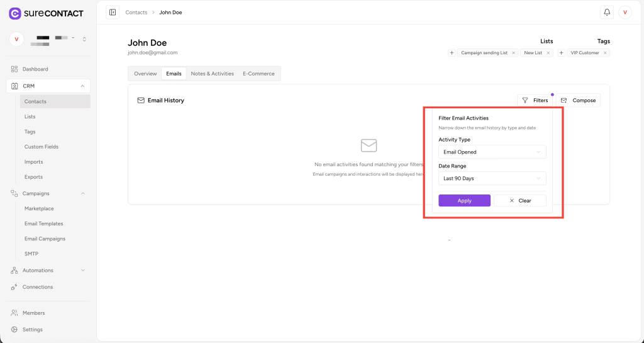Remove the VIP Customer tag
The image size is (644, 343).
(x=605, y=53)
